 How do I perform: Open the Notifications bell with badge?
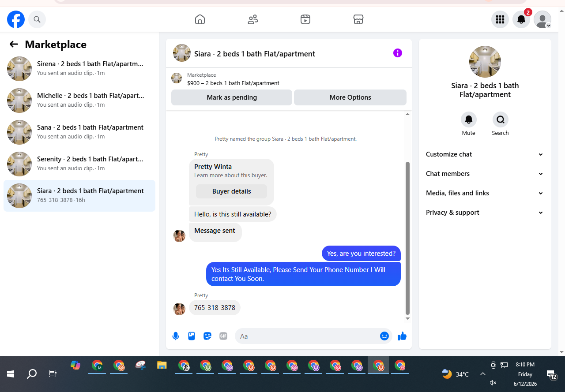[521, 19]
